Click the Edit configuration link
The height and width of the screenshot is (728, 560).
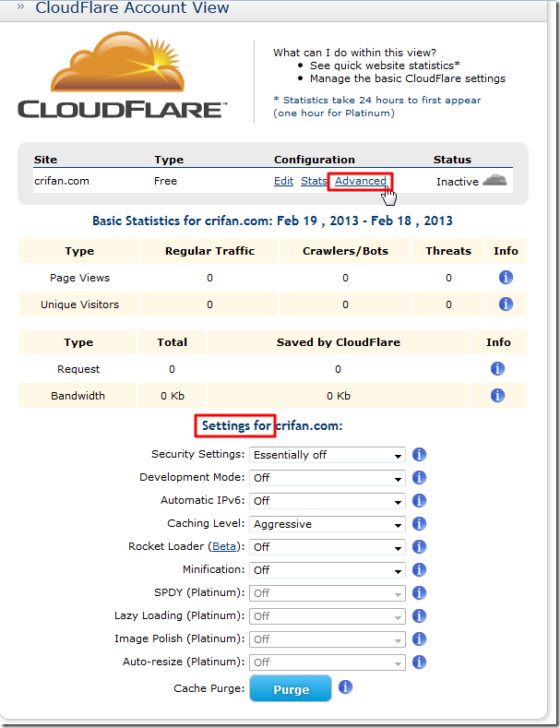coord(283,181)
